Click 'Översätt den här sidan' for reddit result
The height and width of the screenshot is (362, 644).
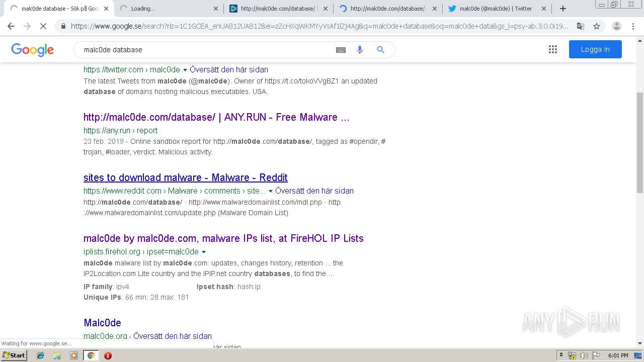click(314, 191)
